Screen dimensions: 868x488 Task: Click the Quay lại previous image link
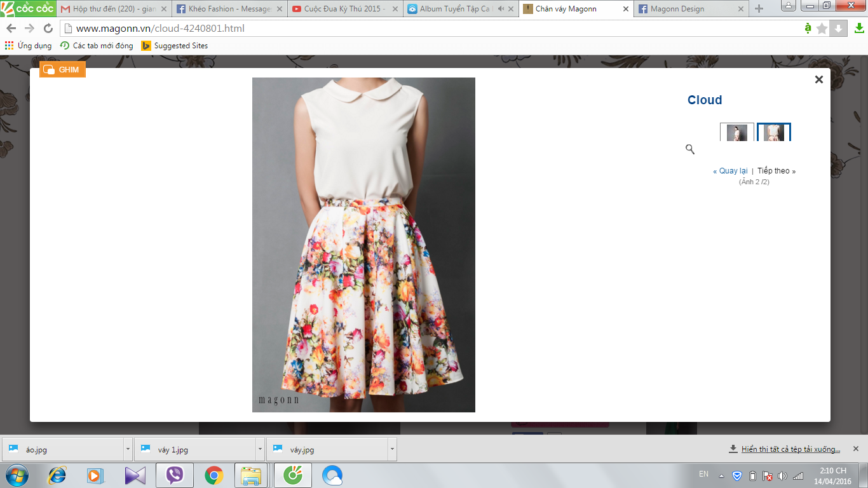click(x=730, y=171)
